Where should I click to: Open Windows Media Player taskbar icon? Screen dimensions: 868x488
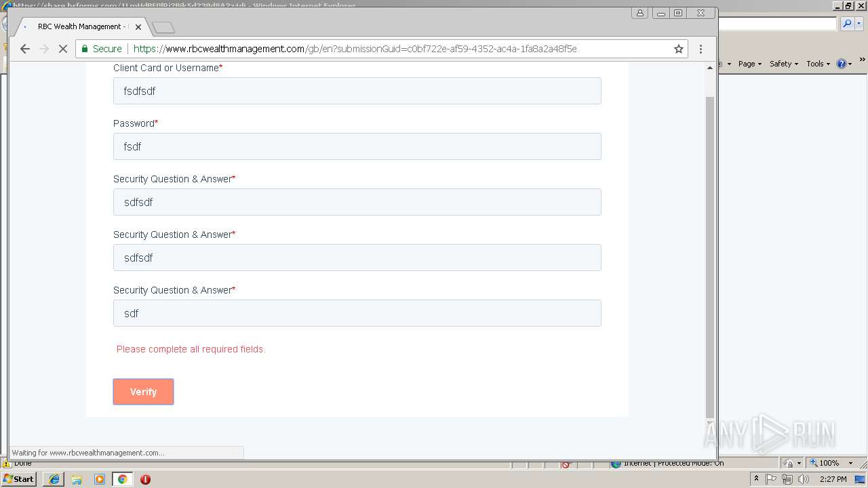[x=100, y=479]
